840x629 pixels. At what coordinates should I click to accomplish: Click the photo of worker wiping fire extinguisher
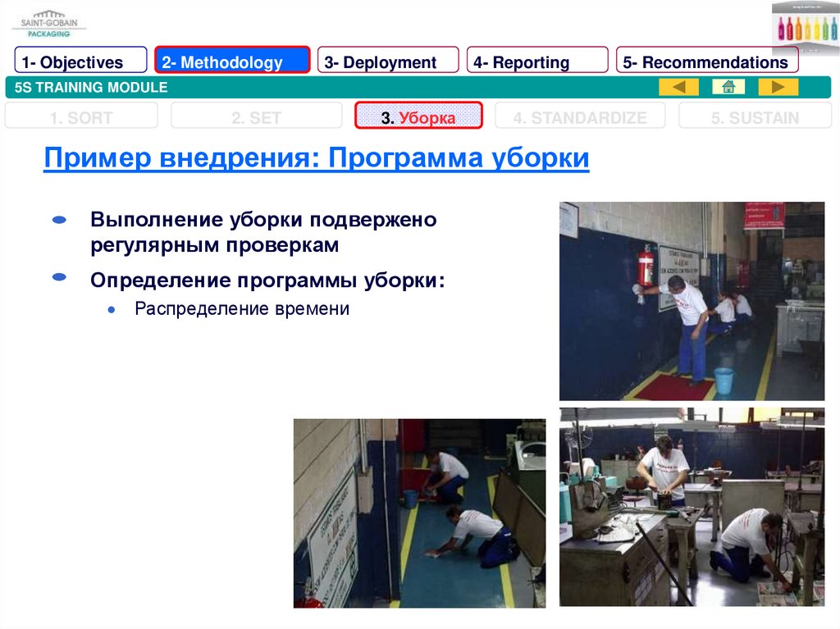[692, 301]
